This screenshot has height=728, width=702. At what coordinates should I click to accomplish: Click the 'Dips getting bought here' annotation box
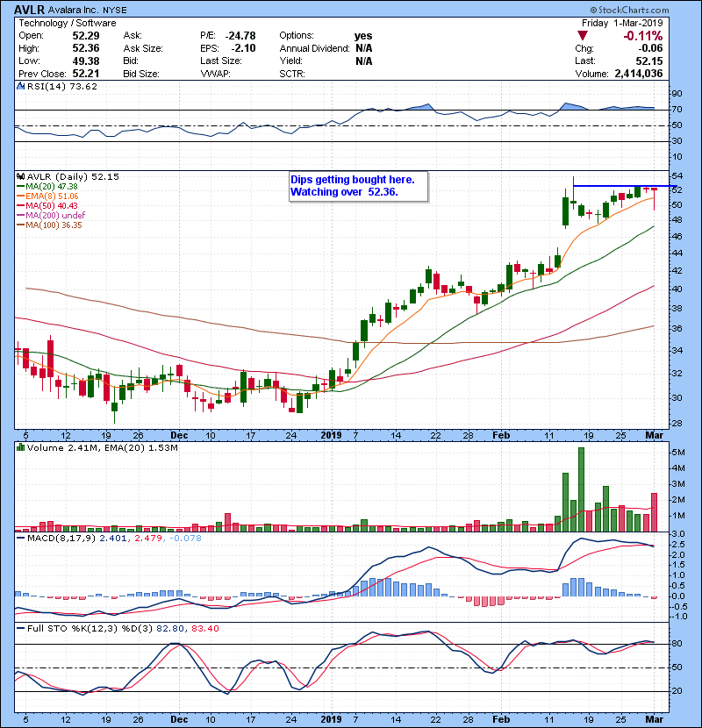358,186
